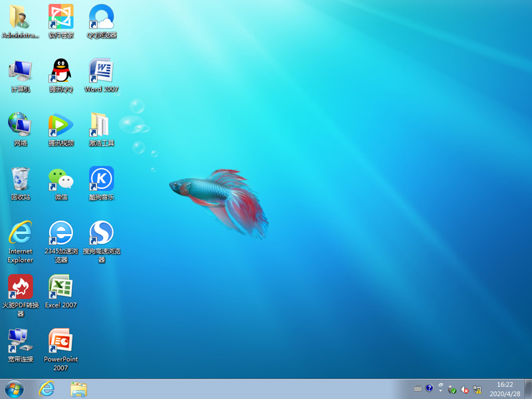Click the PowerPoint 2007 desktop shortcut
The height and width of the screenshot is (399, 532).
(61, 341)
